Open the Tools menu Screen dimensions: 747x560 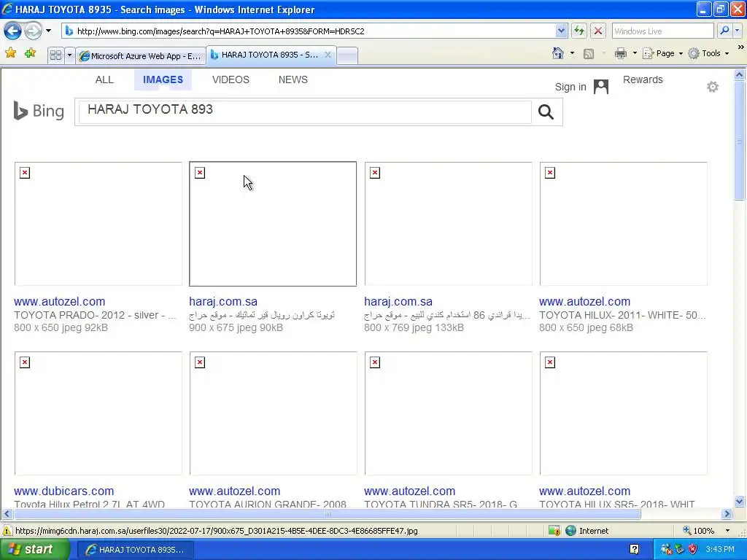point(708,53)
